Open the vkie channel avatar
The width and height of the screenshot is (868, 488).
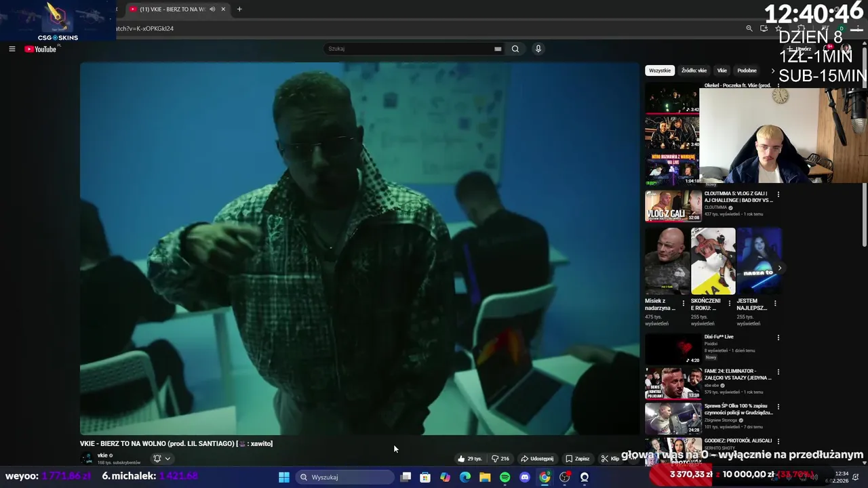tap(87, 459)
